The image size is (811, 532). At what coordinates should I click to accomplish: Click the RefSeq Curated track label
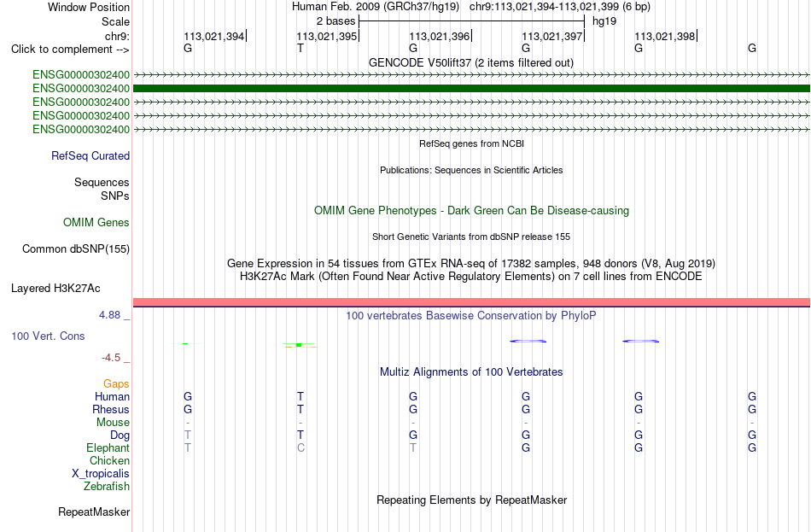[90, 155]
